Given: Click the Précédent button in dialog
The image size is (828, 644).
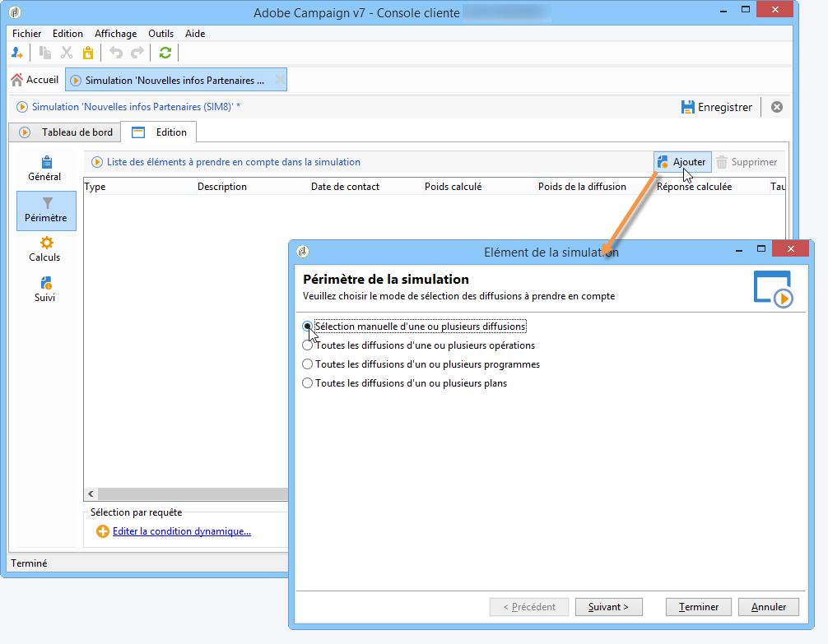Looking at the screenshot, I should (529, 607).
